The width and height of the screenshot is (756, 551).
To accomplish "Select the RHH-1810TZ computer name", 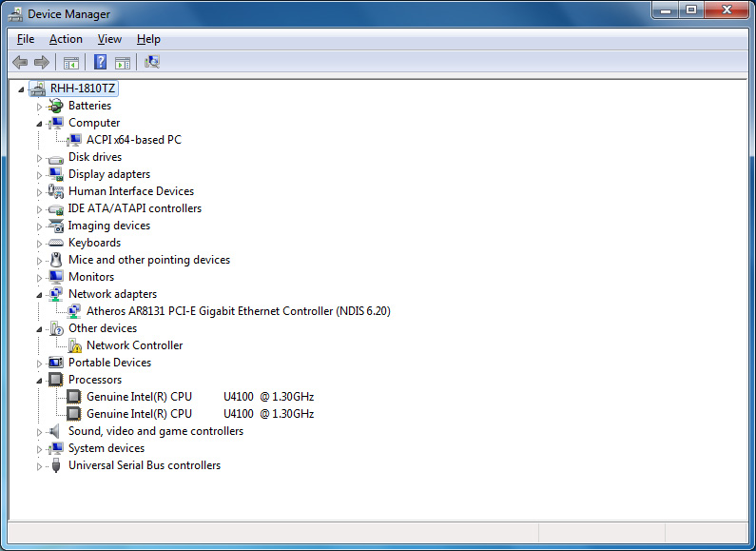I will [83, 89].
